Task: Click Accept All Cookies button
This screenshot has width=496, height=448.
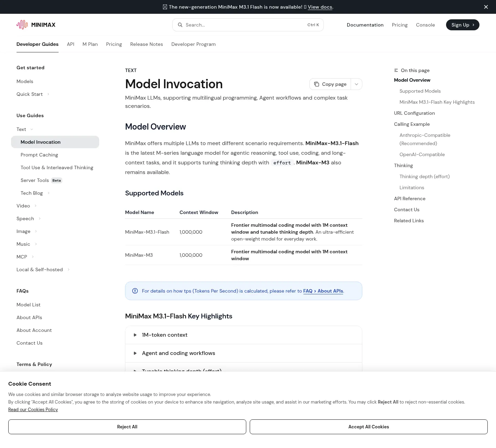Action: coord(369,427)
